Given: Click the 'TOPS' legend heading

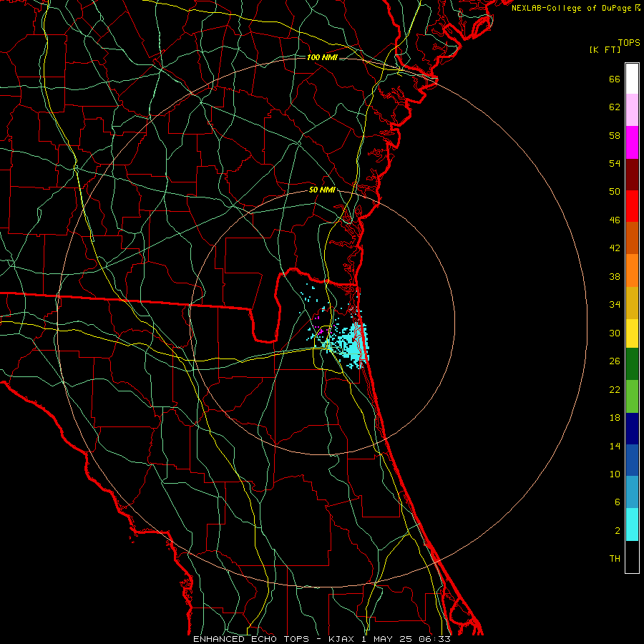Looking at the screenshot, I should [x=629, y=42].
